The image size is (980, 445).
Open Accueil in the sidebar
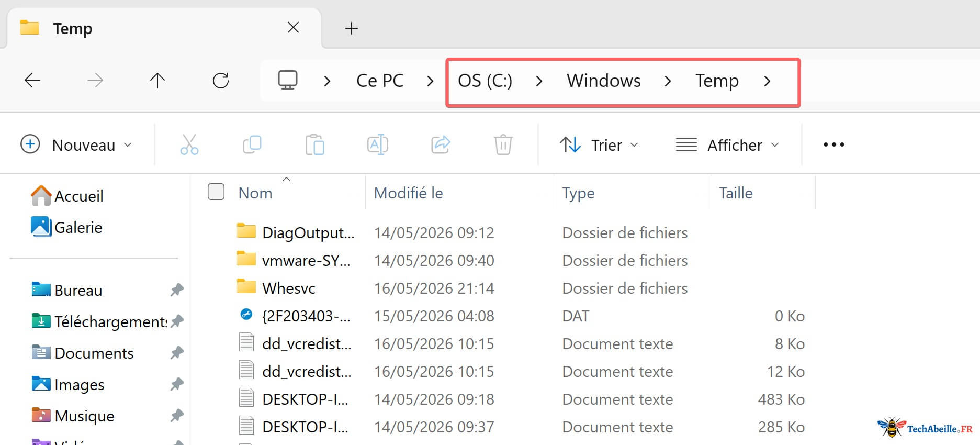tap(67, 196)
